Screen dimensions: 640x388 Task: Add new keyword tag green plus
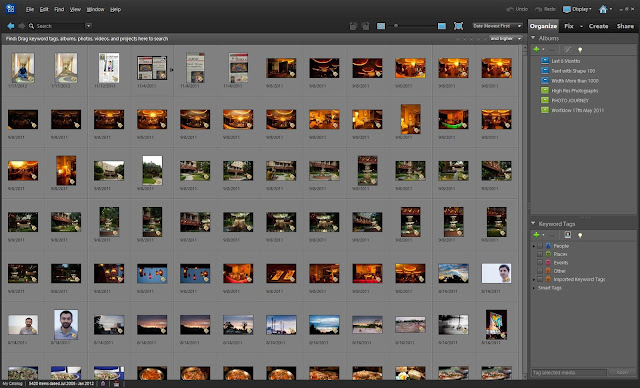(536, 235)
